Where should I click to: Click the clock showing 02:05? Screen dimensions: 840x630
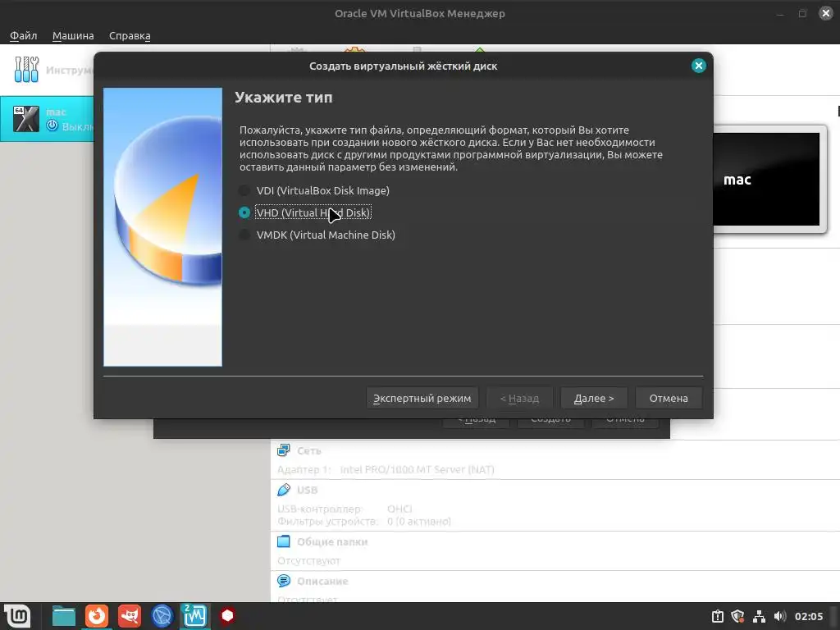coord(808,617)
